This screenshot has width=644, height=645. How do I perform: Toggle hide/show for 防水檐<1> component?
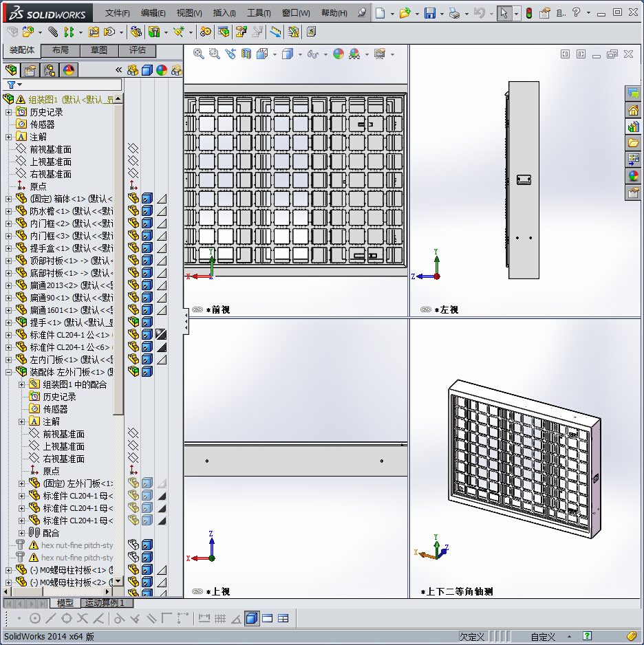tap(133, 211)
